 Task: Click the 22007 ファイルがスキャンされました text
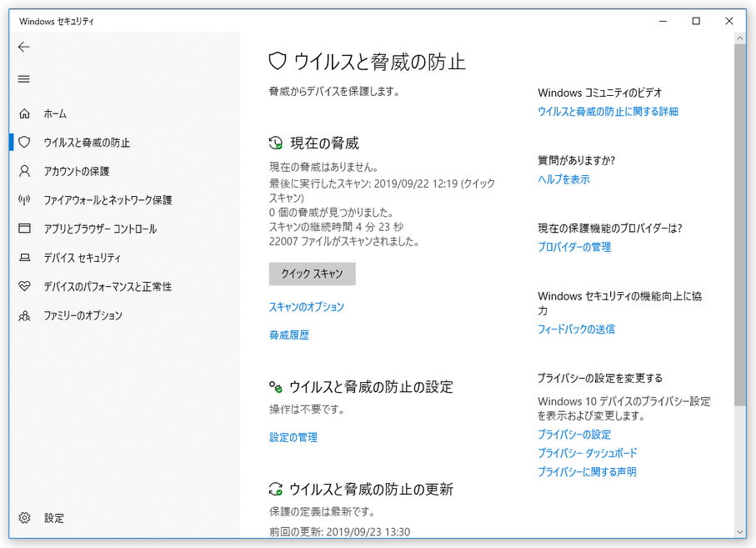343,241
